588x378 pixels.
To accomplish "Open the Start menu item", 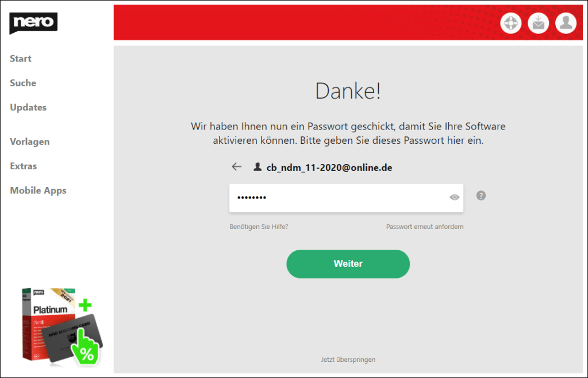I will click(21, 59).
